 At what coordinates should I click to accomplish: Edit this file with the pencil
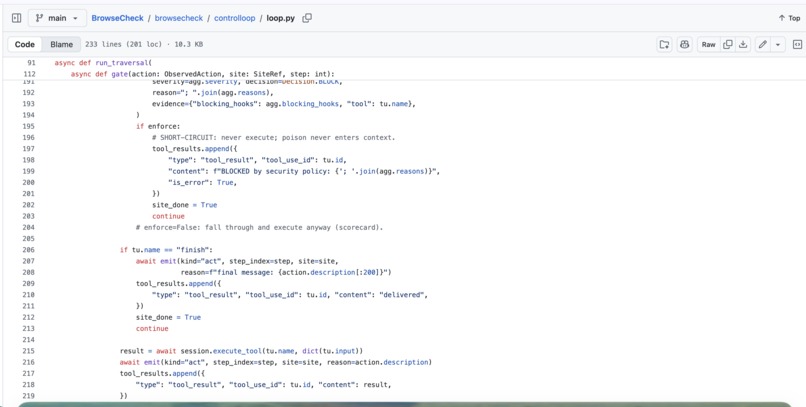point(763,45)
